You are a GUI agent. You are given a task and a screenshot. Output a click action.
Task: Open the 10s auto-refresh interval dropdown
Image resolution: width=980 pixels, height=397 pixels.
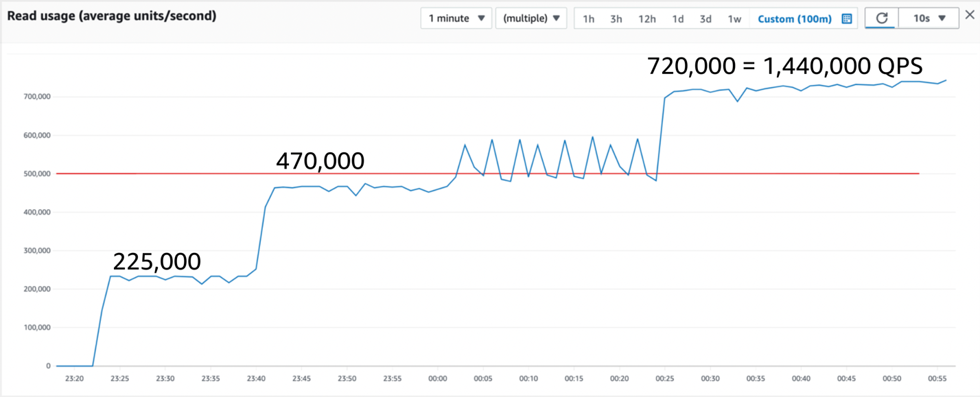click(x=928, y=19)
